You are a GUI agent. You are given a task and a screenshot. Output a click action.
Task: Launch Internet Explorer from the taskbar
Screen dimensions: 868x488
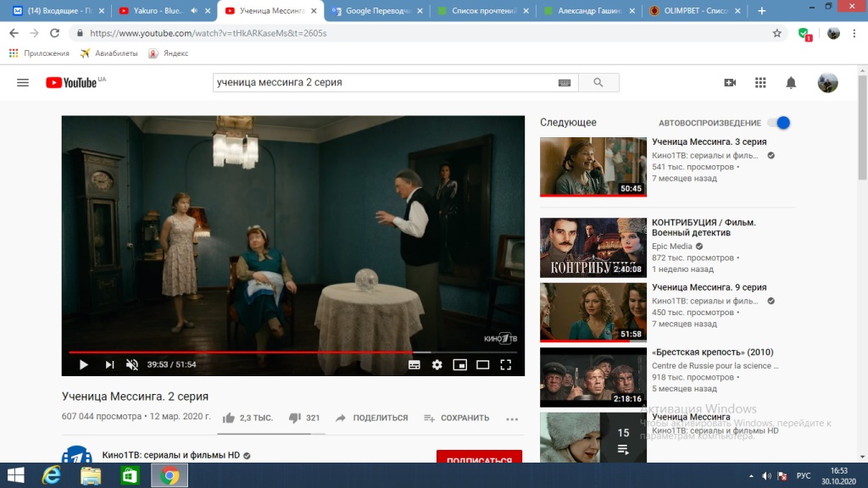point(52,475)
